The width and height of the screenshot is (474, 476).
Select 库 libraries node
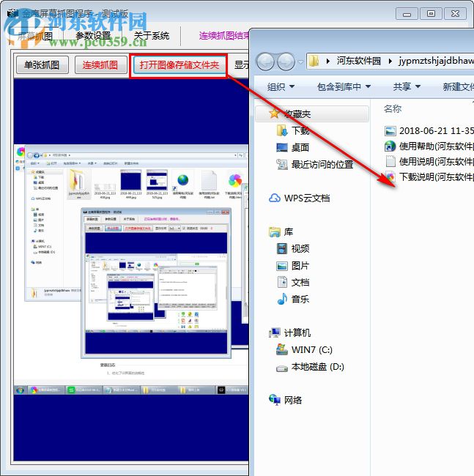click(289, 232)
